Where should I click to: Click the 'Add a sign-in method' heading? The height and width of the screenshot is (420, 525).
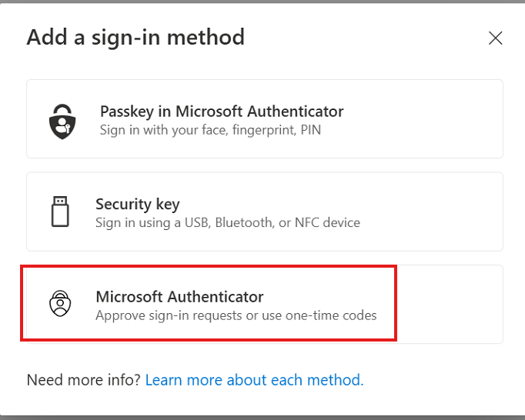tap(135, 37)
